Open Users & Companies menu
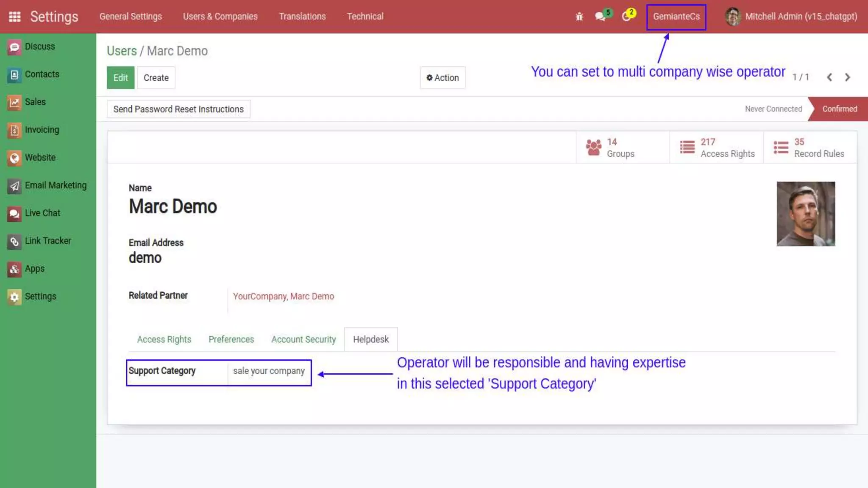 220,17
